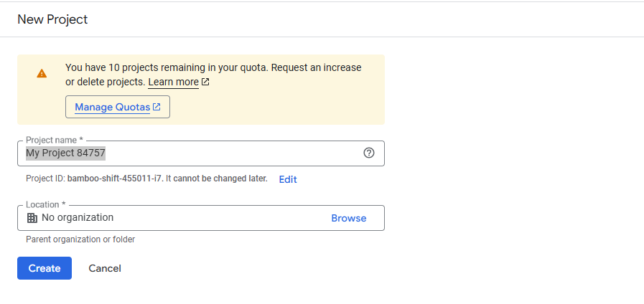Viewport: 644px width, 304px height.
Task: Click the New Project page heading
Action: click(x=52, y=19)
